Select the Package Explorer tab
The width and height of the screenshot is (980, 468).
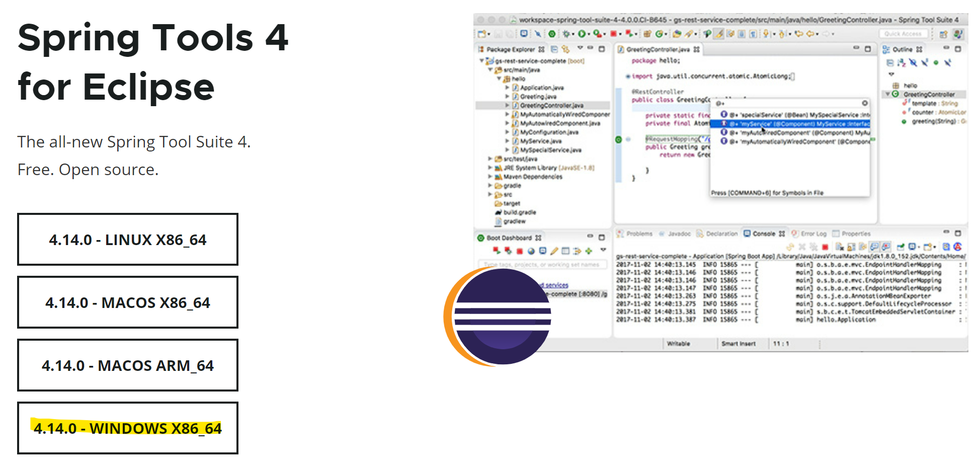coord(511,49)
